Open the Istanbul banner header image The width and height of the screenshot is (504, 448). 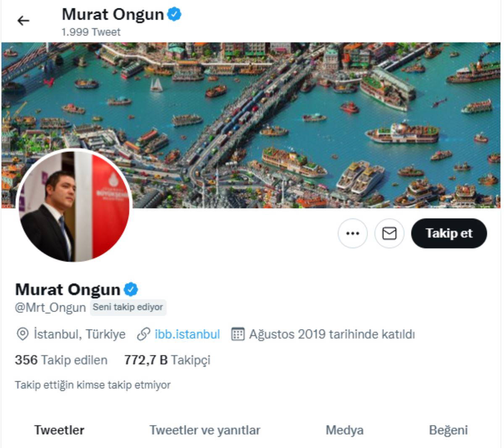(251, 125)
